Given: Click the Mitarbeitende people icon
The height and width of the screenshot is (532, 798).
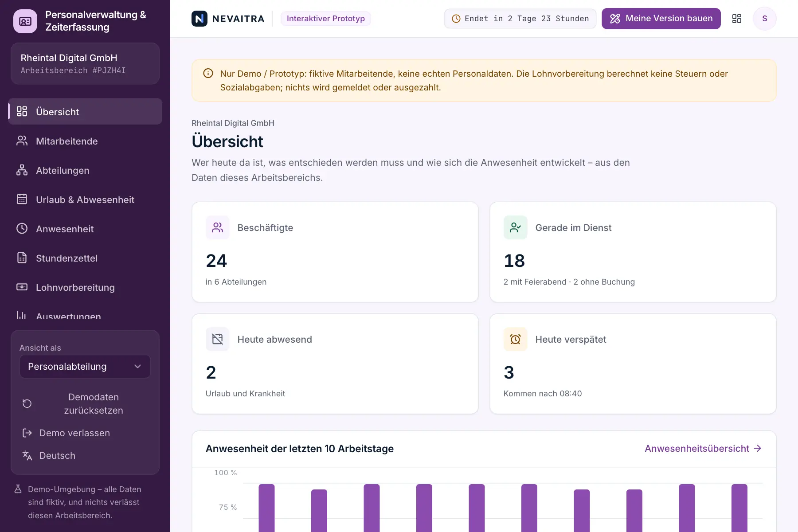Looking at the screenshot, I should (x=22, y=141).
